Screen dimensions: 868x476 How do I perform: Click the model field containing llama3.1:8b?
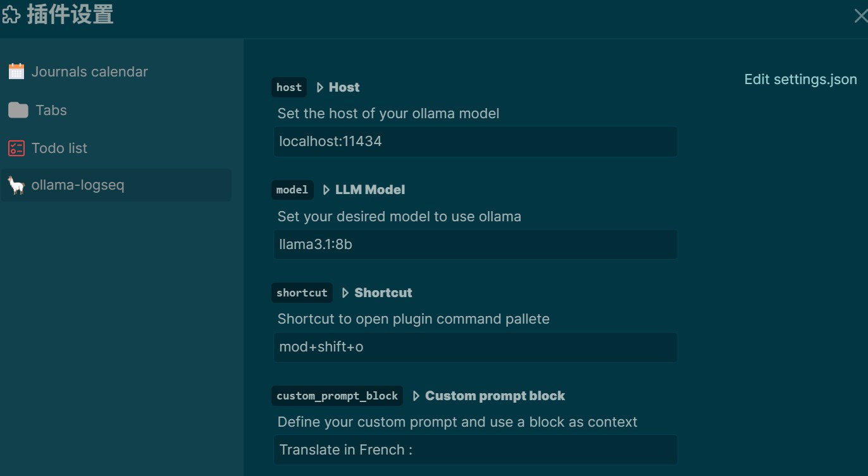click(475, 244)
